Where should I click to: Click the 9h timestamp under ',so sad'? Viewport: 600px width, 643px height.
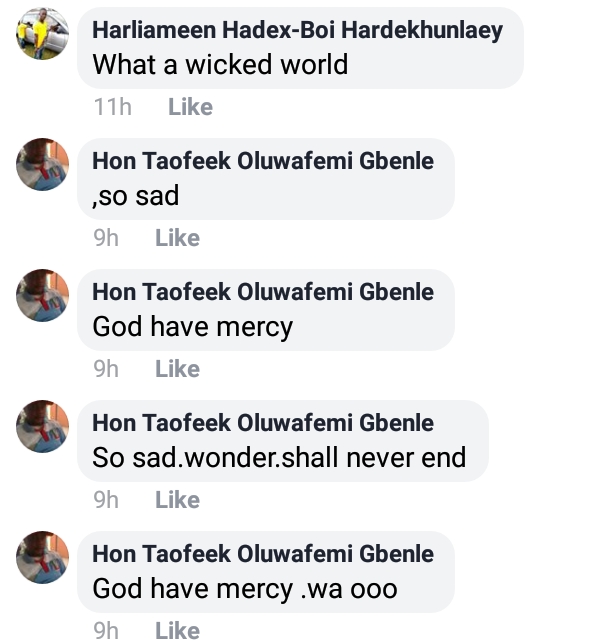(x=106, y=238)
